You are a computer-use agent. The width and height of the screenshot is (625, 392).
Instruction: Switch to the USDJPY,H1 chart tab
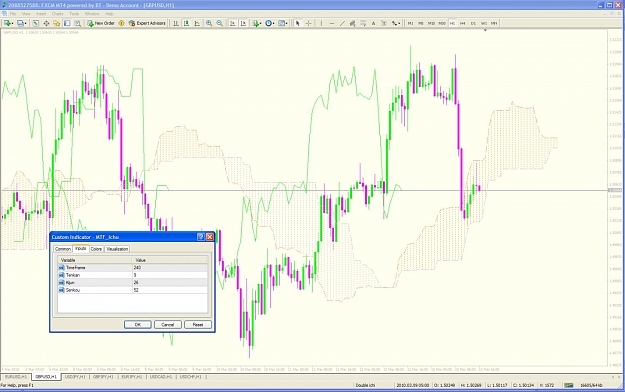[x=75, y=377]
